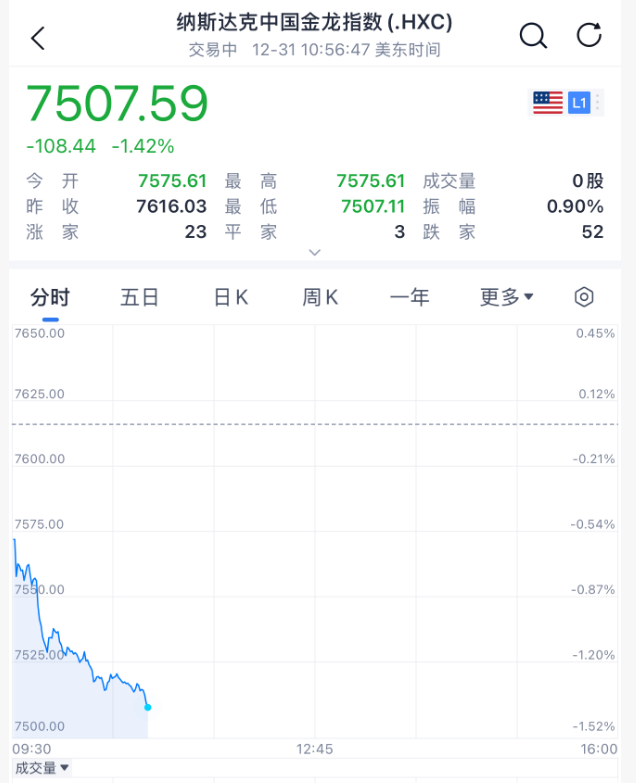Tap the 涨家 count of 23

point(195,232)
